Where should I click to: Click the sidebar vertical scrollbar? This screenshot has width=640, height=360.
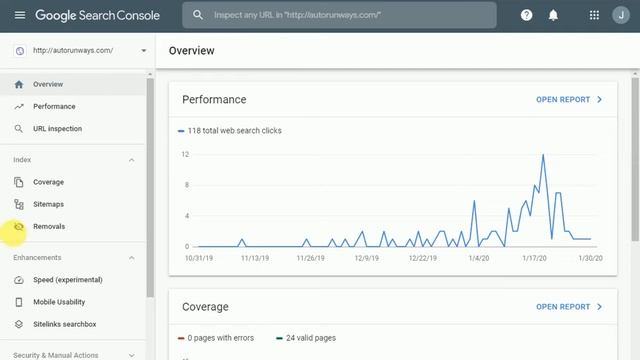coord(150,188)
